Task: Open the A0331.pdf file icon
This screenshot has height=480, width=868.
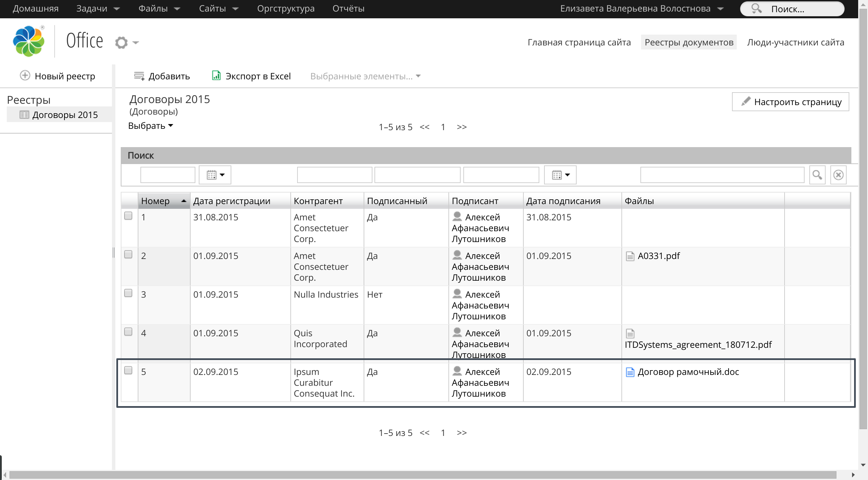Action: [630, 256]
